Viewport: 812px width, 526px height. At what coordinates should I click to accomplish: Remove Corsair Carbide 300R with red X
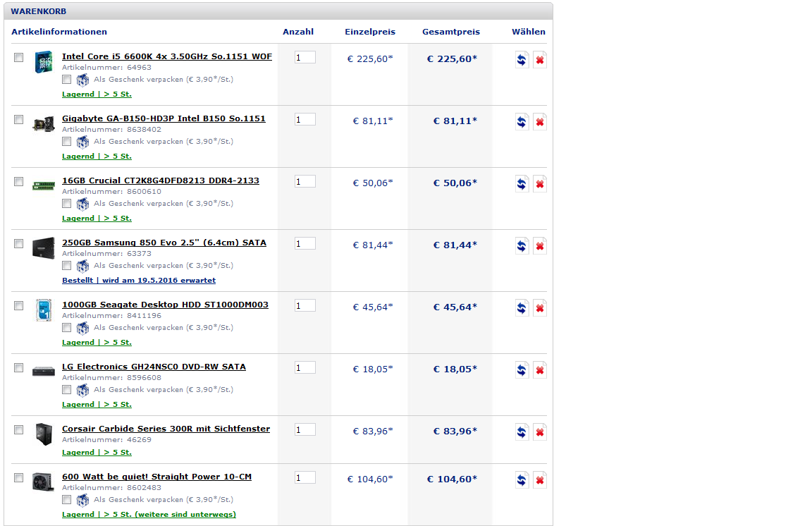coord(540,432)
